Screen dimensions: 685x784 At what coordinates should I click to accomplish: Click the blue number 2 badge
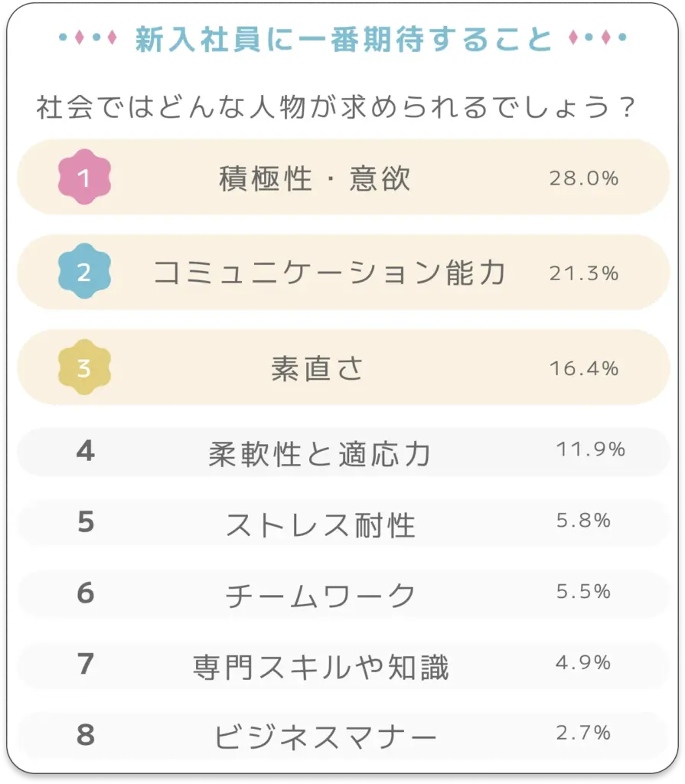[84, 273]
